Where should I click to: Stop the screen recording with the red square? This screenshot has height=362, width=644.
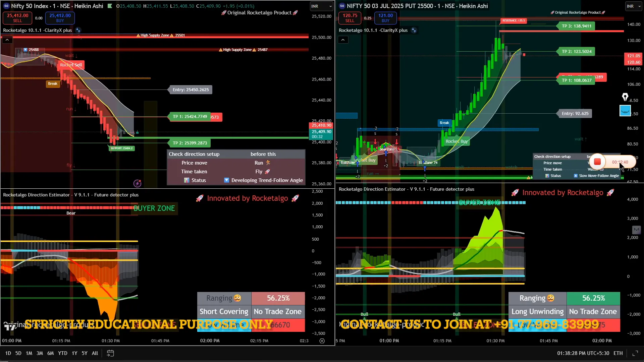pos(597,162)
